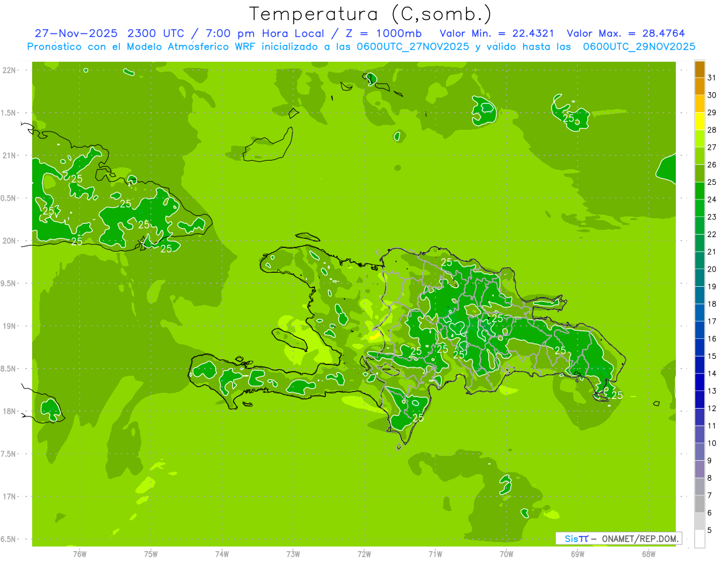This screenshot has width=728, height=562.
Task: Select the "27-Nov-2025 2300 UTC" date text
Action: [x=109, y=33]
